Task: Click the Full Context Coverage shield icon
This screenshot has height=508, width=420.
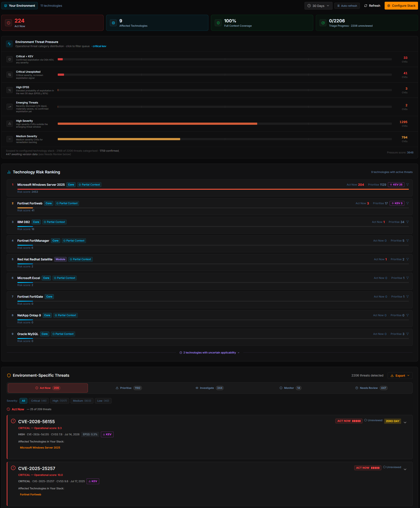Action: (218, 23)
